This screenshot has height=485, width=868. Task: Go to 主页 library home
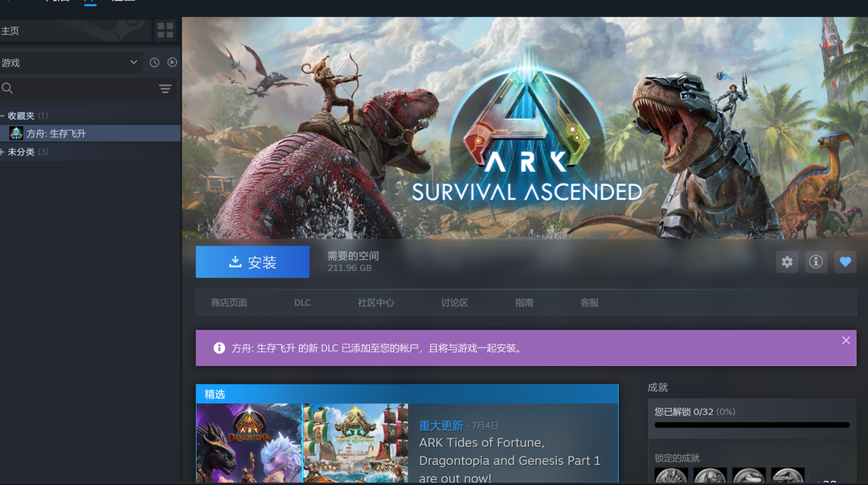(x=76, y=31)
